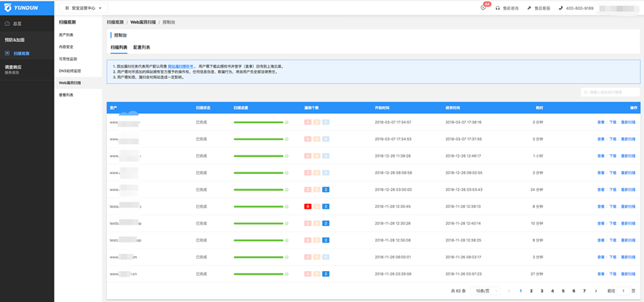The height and width of the screenshot is (302, 644).
Task: Click the wrench icon for 售后客服
Action: click(x=529, y=8)
